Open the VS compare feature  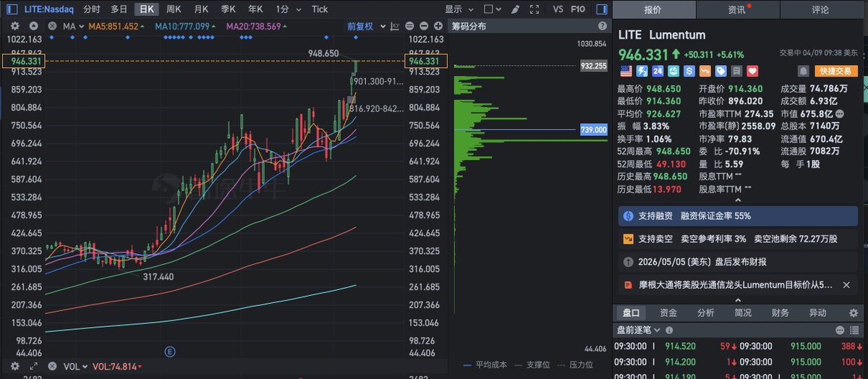tap(558, 9)
